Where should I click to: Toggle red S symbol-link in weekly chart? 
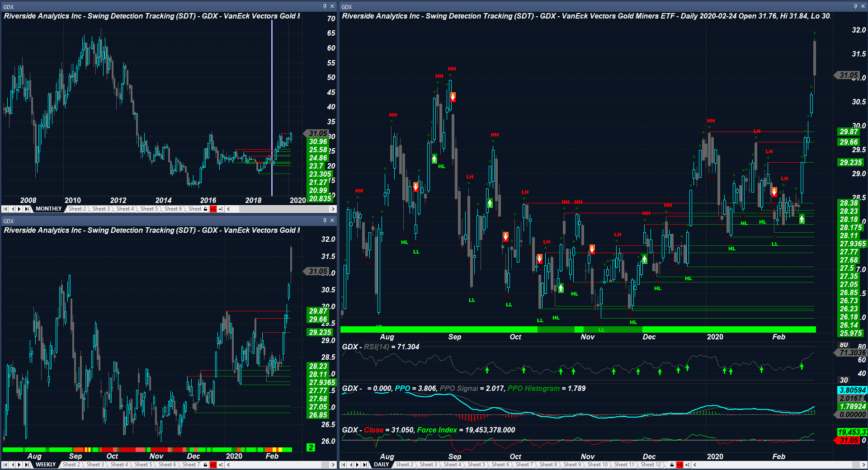pyautogui.click(x=213, y=465)
